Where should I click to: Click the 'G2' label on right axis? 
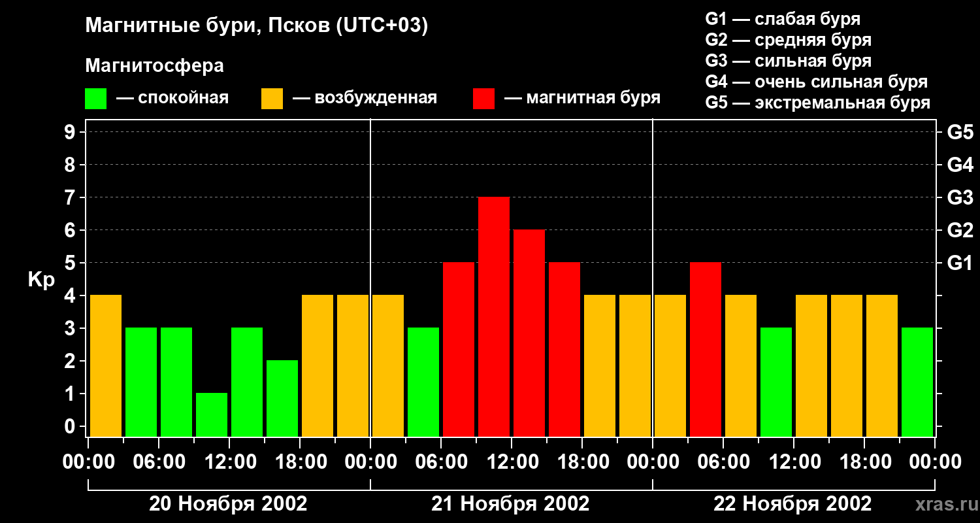pos(960,231)
